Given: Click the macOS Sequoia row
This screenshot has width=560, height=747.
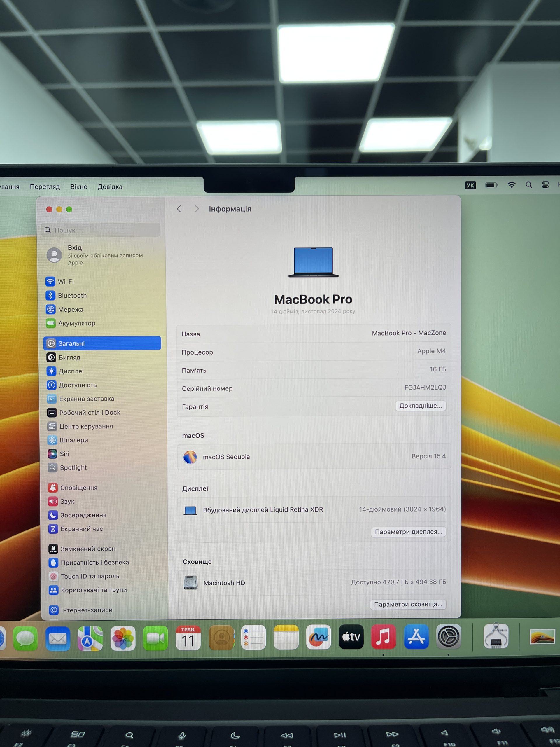Looking at the screenshot, I should 314,457.
